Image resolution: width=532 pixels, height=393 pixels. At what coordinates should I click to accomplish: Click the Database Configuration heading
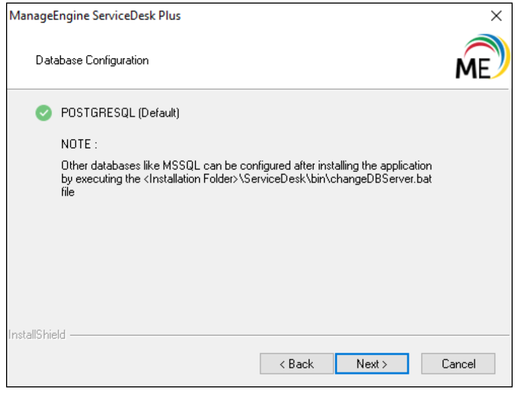[92, 61]
